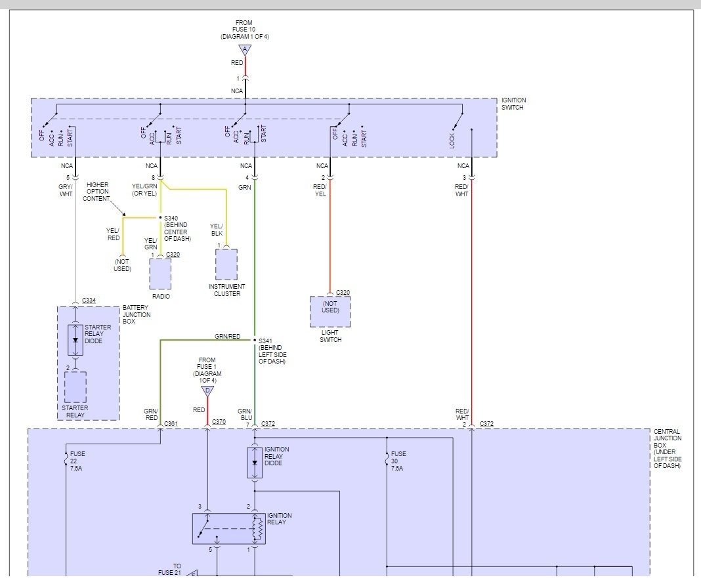Click the S340 splice point label
Viewport: 701px width, 588px height.
(x=171, y=218)
